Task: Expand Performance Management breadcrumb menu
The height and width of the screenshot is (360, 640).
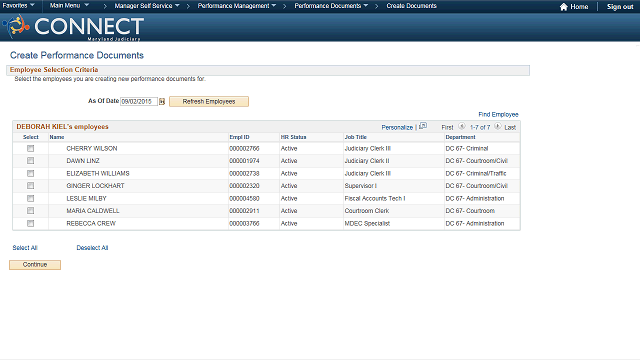Action: tap(237, 6)
